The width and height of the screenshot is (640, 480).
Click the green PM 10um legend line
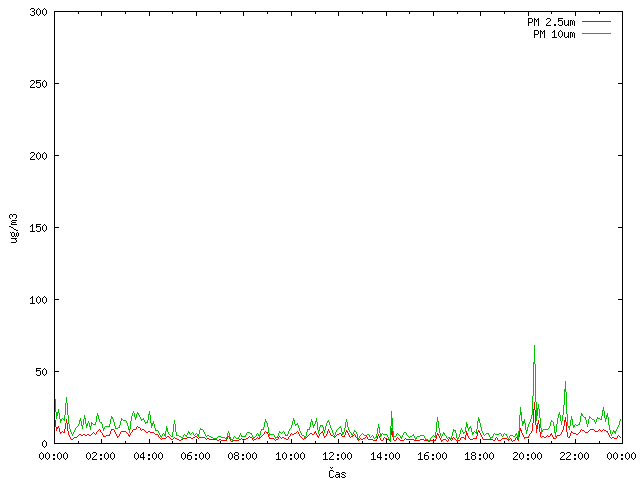[x=596, y=34]
